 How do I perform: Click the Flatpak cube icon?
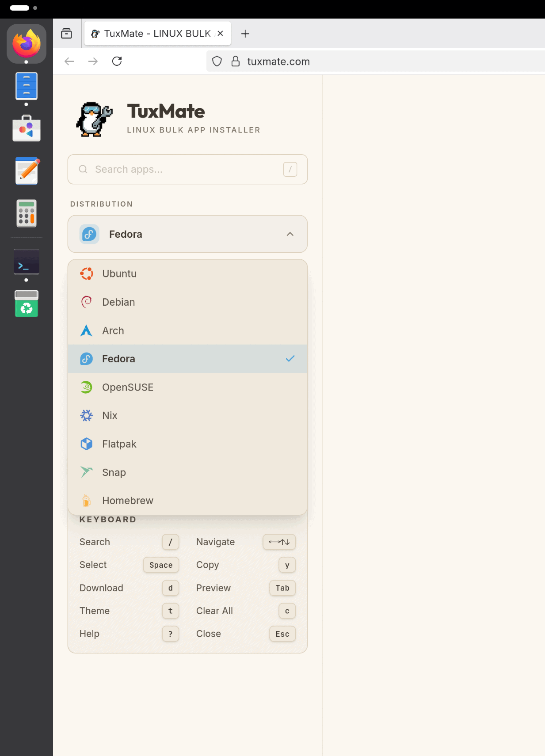click(87, 444)
